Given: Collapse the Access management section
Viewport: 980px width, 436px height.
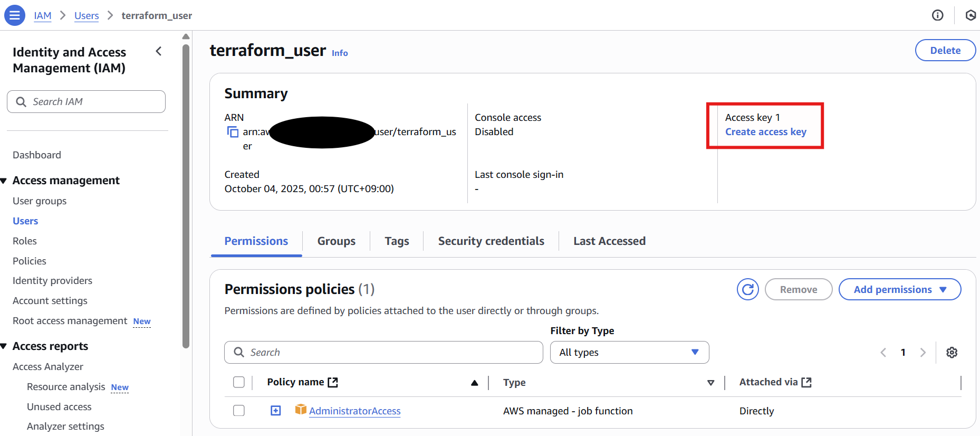Looking at the screenshot, I should click(4, 181).
